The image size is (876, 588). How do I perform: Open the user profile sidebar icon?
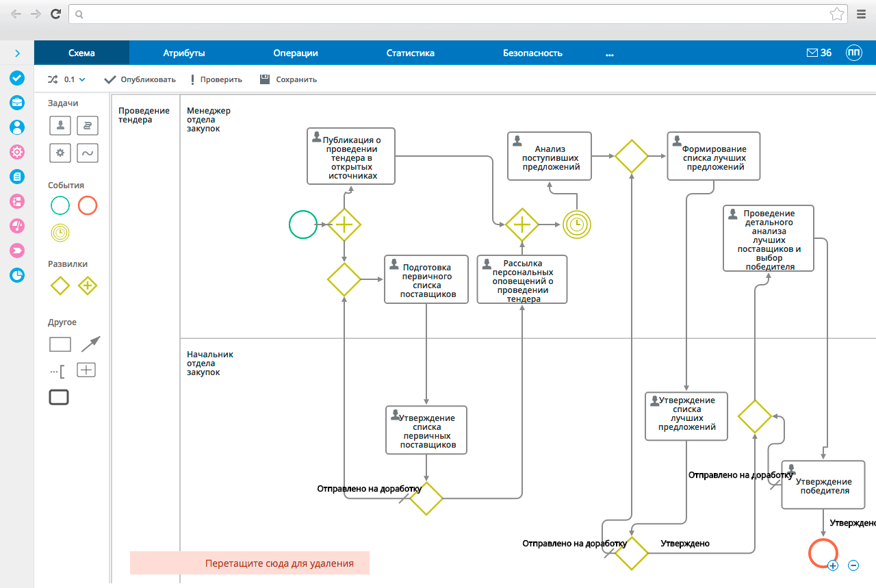pos(17,127)
